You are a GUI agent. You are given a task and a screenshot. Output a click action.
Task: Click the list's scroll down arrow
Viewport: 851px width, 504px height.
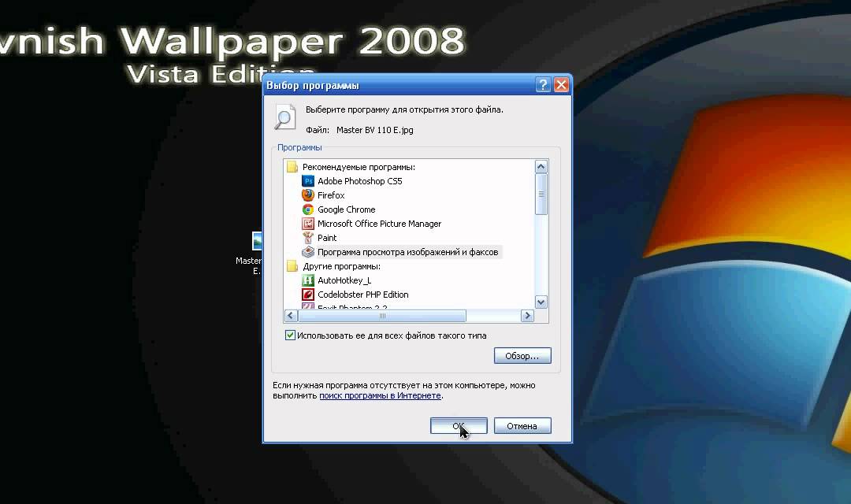click(x=541, y=302)
